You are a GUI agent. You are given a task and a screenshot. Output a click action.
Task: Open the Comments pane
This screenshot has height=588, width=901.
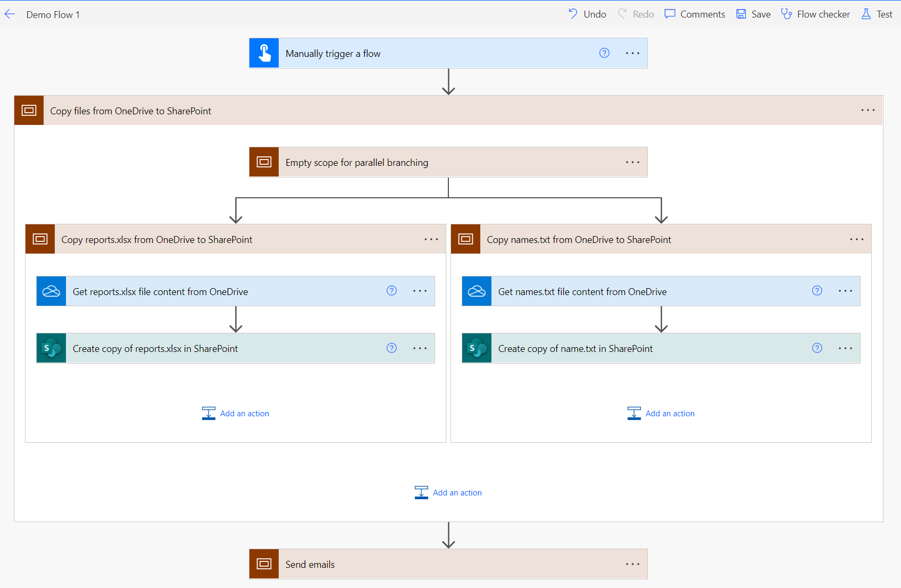695,14
